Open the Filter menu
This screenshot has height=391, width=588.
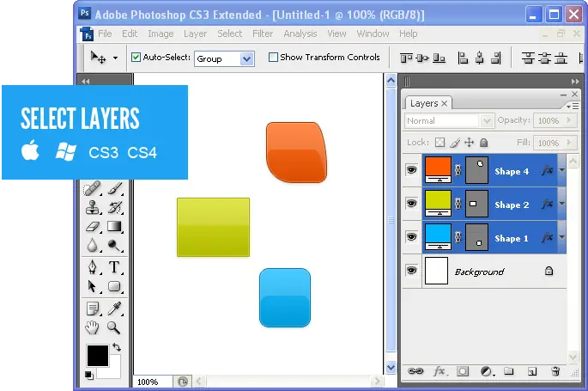coord(263,34)
